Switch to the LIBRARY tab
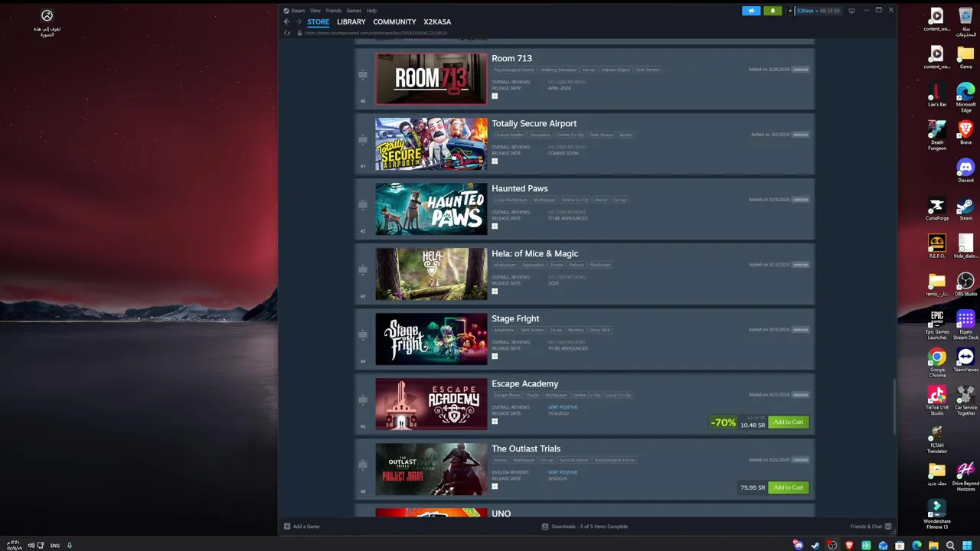 point(351,22)
